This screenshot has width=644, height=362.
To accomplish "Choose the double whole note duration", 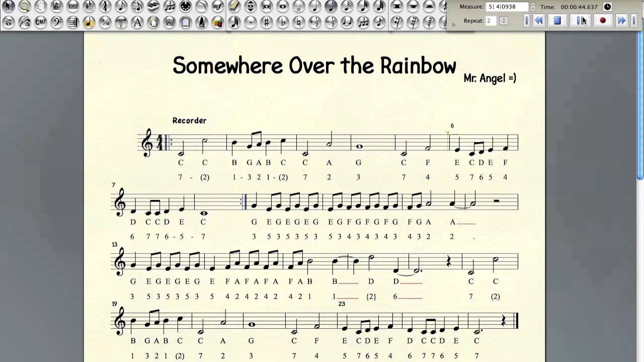I will 266,6.
